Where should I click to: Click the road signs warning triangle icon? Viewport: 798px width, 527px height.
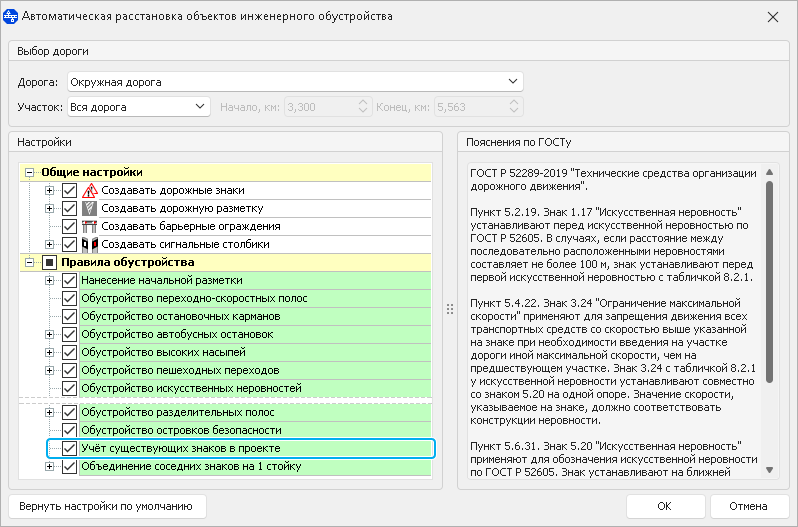tap(90, 191)
